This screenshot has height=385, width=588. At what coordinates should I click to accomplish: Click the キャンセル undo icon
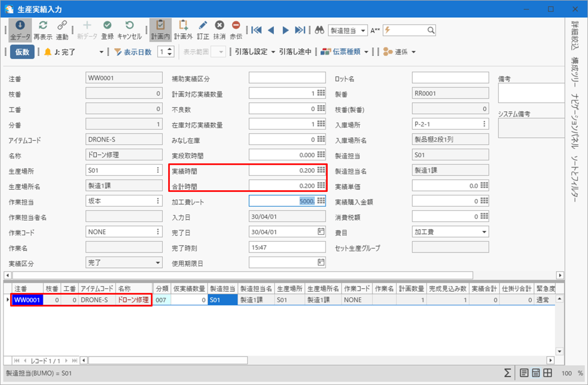click(x=129, y=26)
